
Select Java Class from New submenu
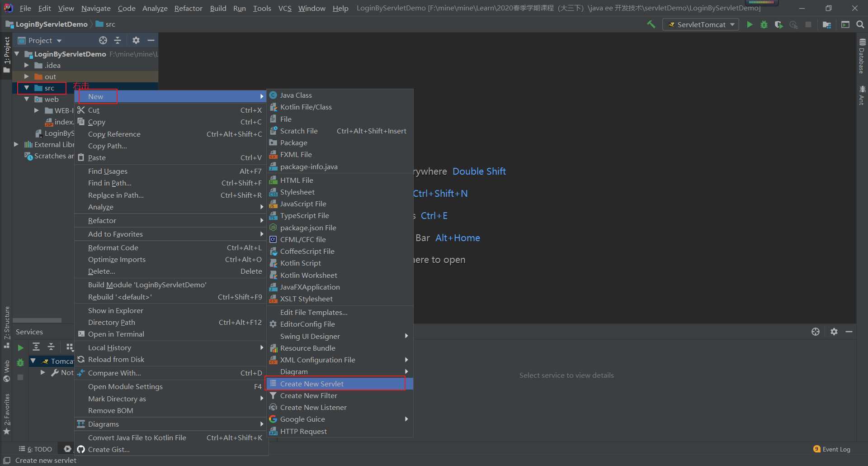[340, 95]
